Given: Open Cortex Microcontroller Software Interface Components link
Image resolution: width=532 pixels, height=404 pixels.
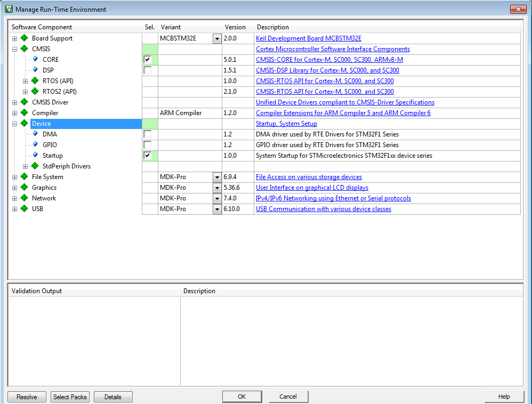Looking at the screenshot, I should tap(333, 49).
